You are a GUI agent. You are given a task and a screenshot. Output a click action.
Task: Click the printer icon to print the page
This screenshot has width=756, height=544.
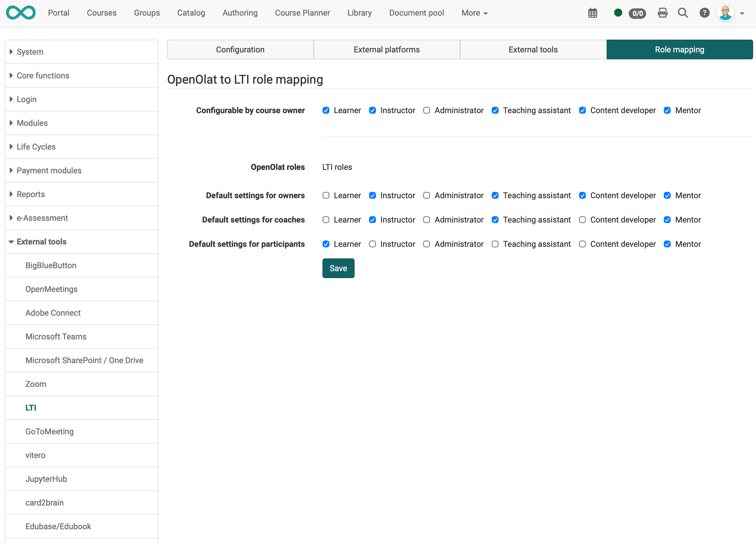click(x=663, y=13)
